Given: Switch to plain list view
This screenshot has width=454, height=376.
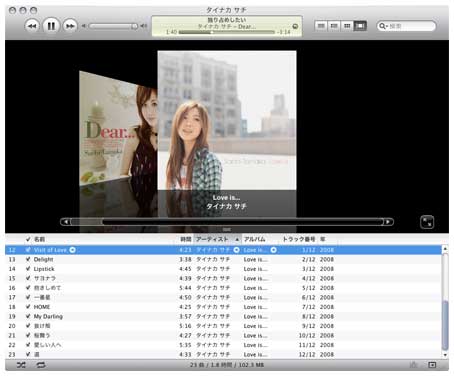Looking at the screenshot, I should tap(321, 26).
